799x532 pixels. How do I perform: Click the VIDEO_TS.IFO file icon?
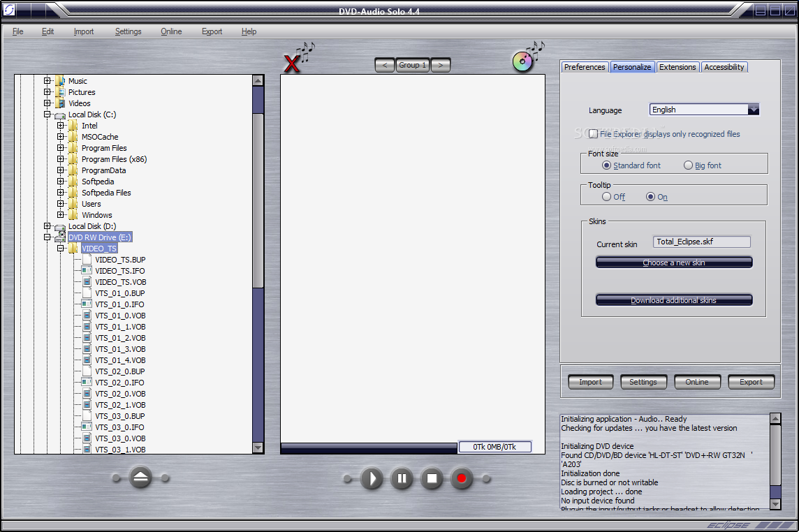[x=87, y=271]
